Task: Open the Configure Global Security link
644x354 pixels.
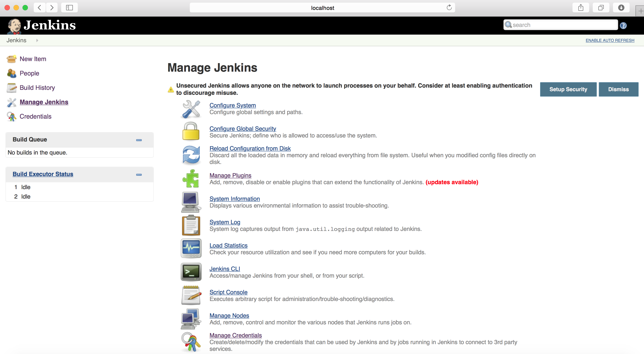Action: [242, 128]
